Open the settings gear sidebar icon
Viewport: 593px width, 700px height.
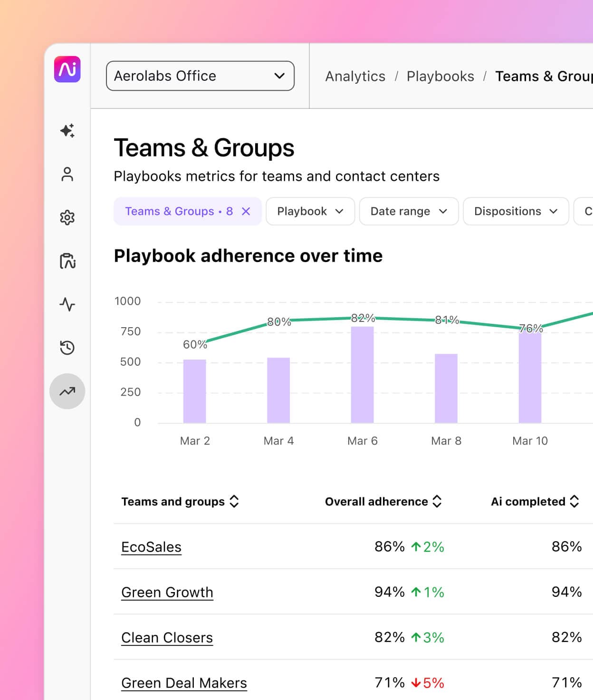[67, 217]
